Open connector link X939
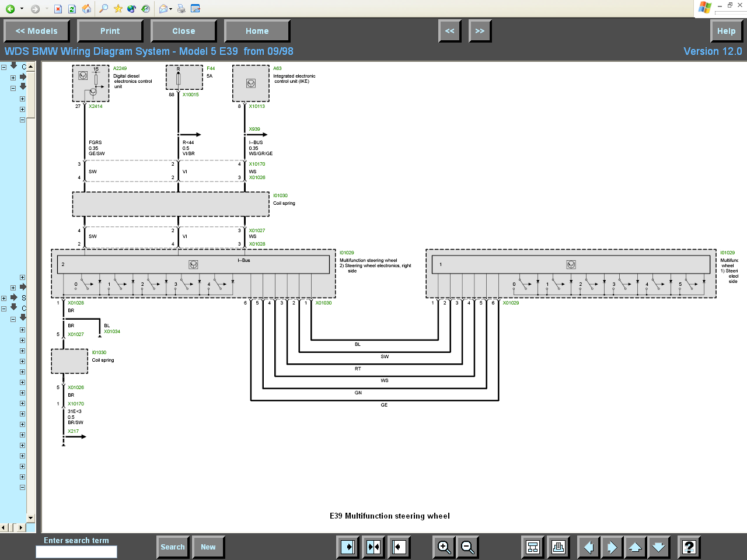The height and width of the screenshot is (560, 747). [254, 129]
